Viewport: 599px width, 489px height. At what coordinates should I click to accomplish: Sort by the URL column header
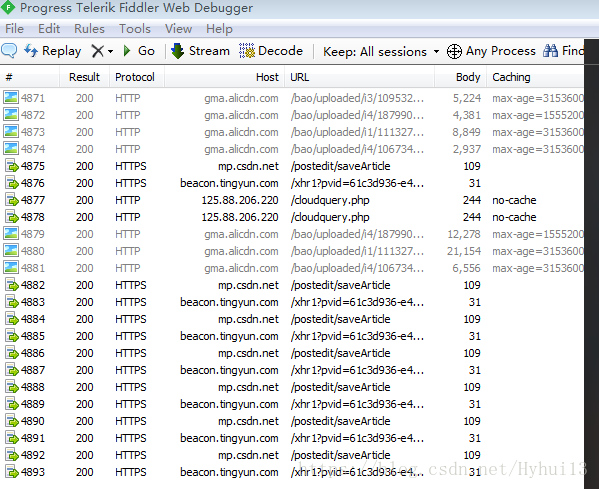[x=359, y=77]
